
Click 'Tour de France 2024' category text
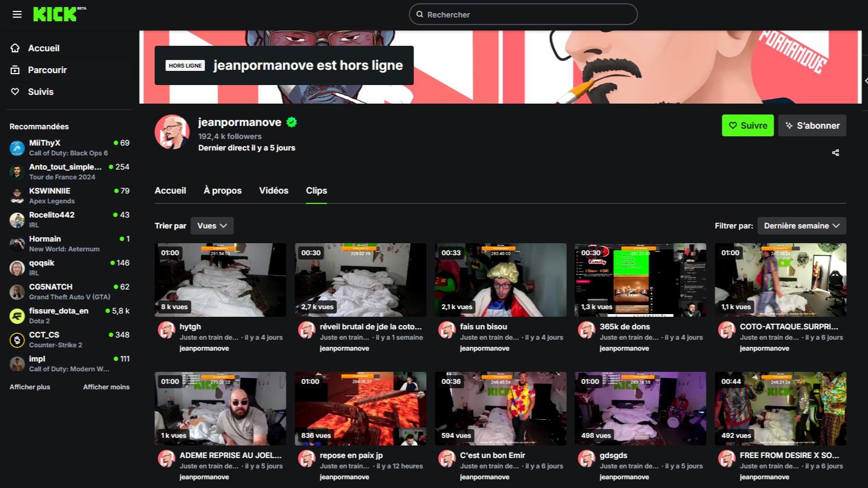click(x=62, y=177)
